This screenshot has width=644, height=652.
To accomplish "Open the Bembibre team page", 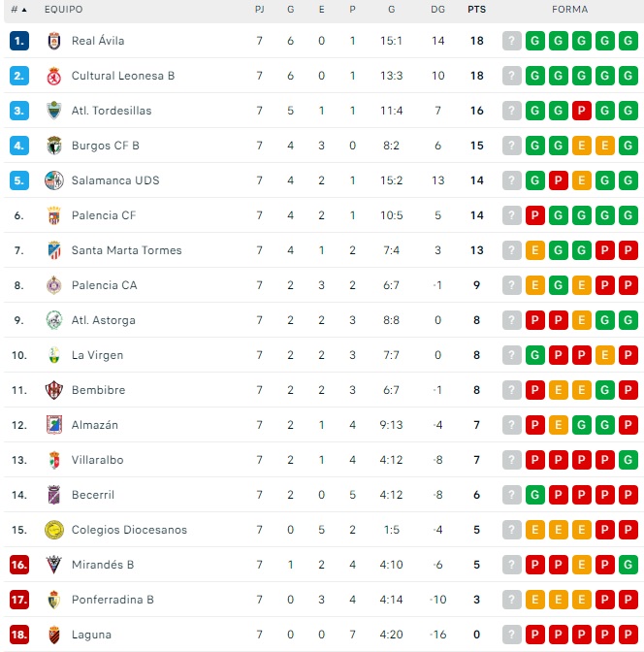I will click(98, 390).
